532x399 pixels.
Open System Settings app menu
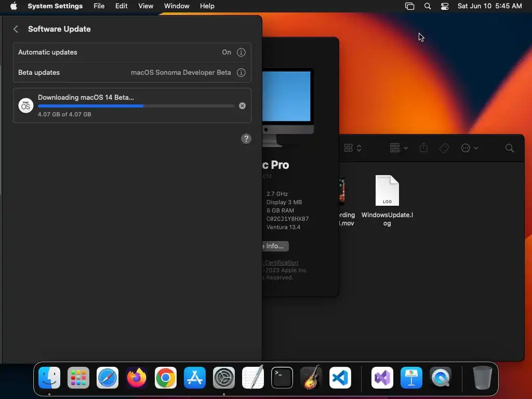55,6
